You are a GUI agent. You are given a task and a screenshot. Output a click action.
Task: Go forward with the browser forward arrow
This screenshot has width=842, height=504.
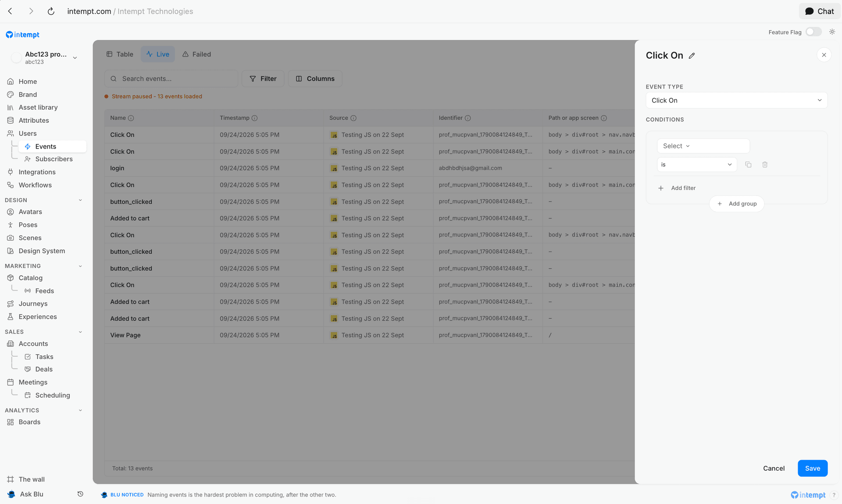[31, 11]
